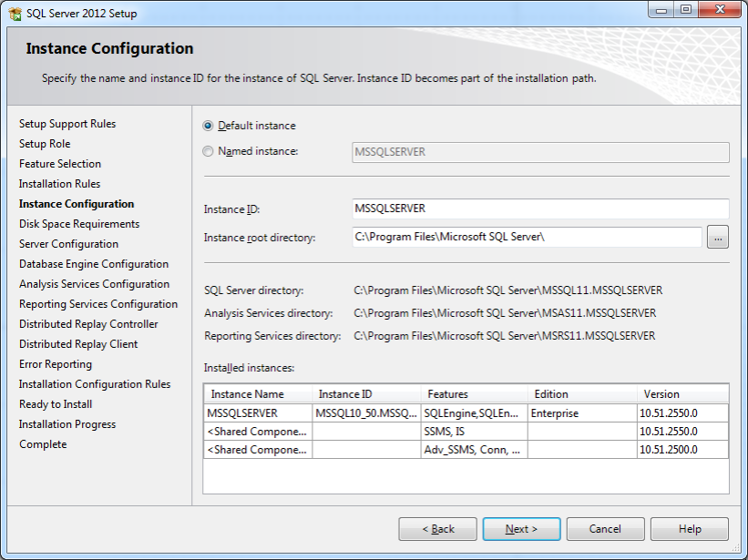Sort by Instance Name column header
Image resolution: width=748 pixels, height=560 pixels.
(x=258, y=394)
